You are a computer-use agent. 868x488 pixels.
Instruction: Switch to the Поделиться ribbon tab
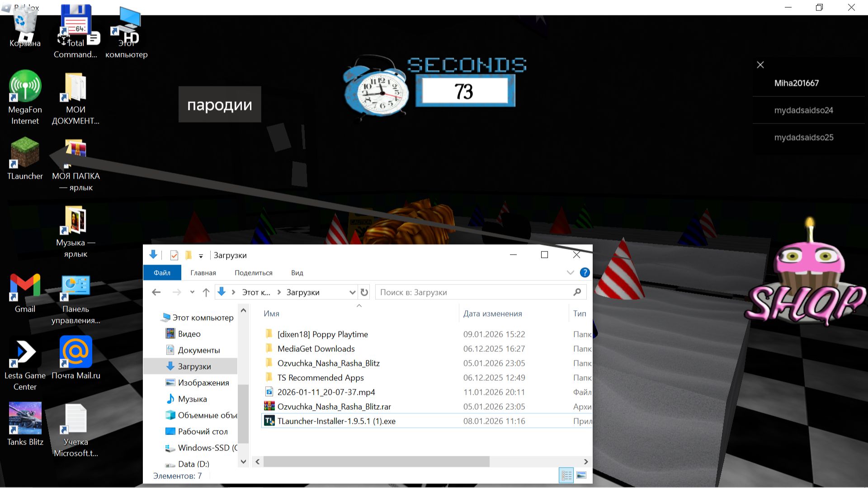[253, 273]
